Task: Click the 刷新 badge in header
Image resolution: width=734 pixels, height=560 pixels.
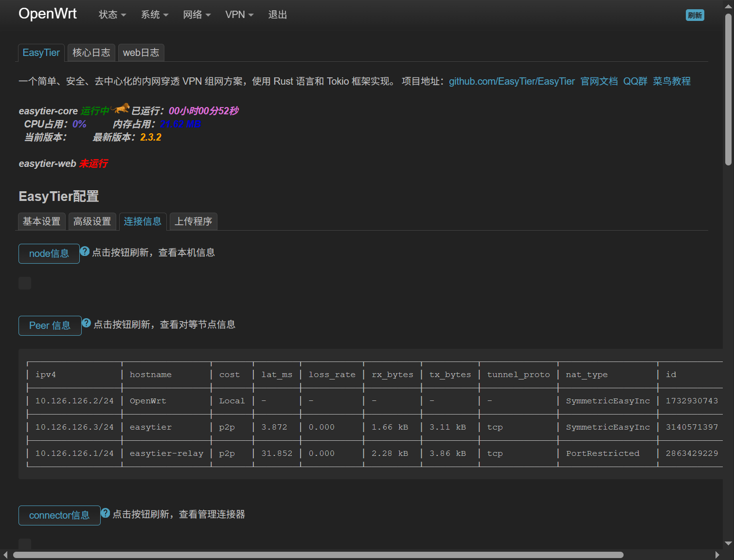Action: coord(695,15)
